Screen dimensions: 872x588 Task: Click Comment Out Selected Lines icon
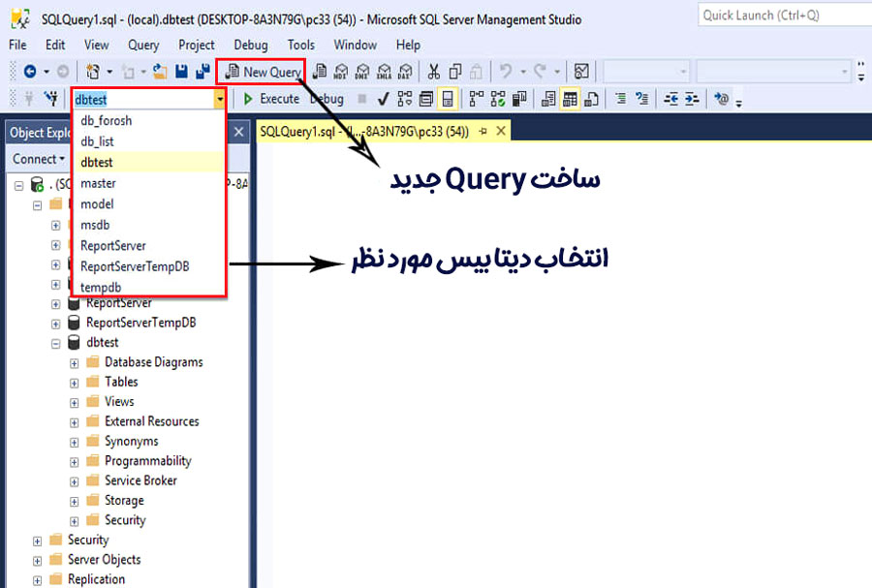click(x=621, y=99)
